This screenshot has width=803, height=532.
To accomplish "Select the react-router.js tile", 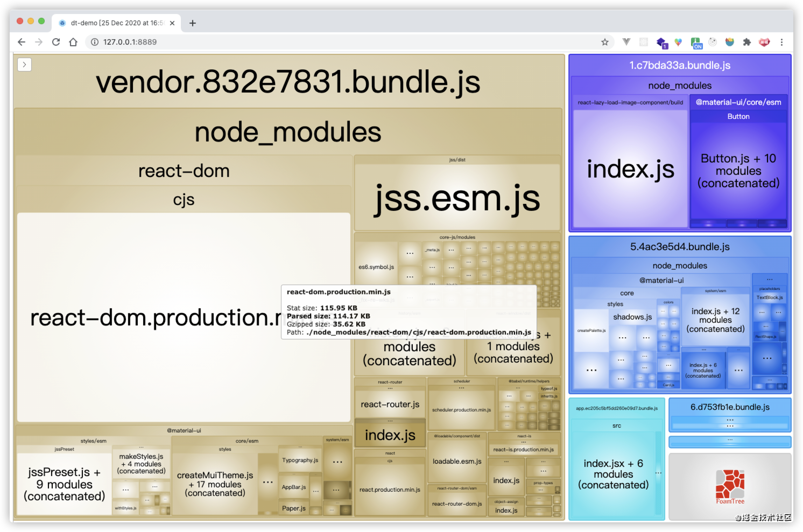I will pos(390,404).
